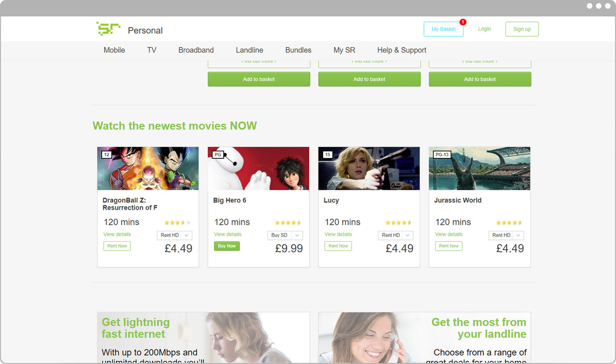Image resolution: width=616 pixels, height=364 pixels.
Task: Open Buy SD dropdown for Big Hero 6
Action: pyautogui.click(x=285, y=235)
